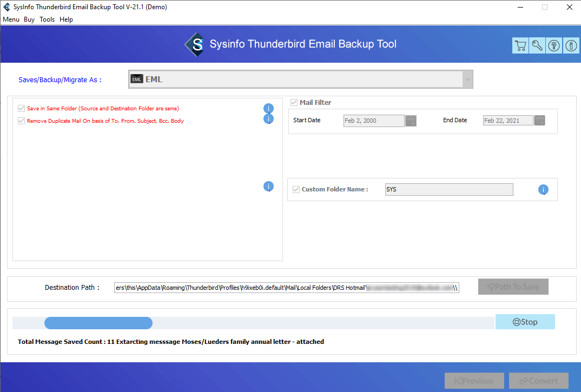
Task: Click the Sysinfo S logo in banner
Action: pyautogui.click(x=195, y=44)
